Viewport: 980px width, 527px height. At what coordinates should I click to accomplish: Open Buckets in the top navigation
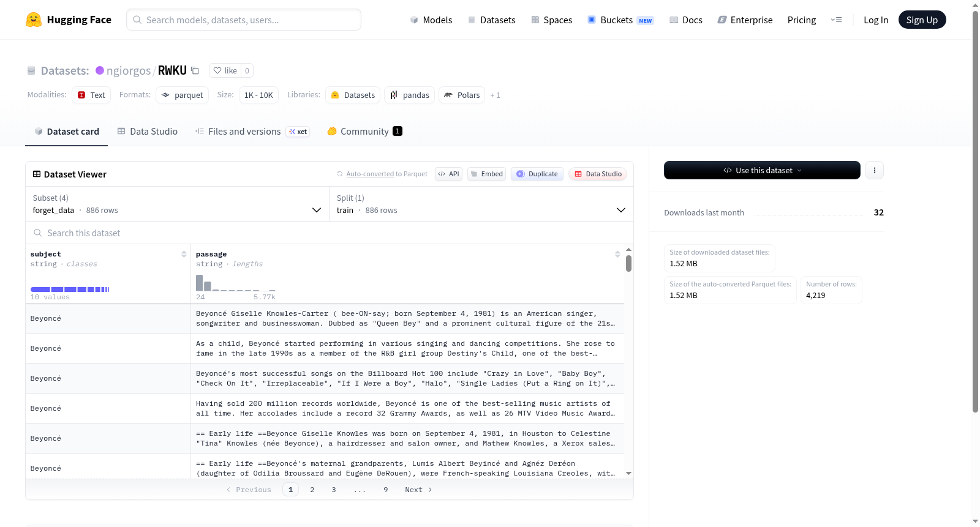pyautogui.click(x=620, y=20)
